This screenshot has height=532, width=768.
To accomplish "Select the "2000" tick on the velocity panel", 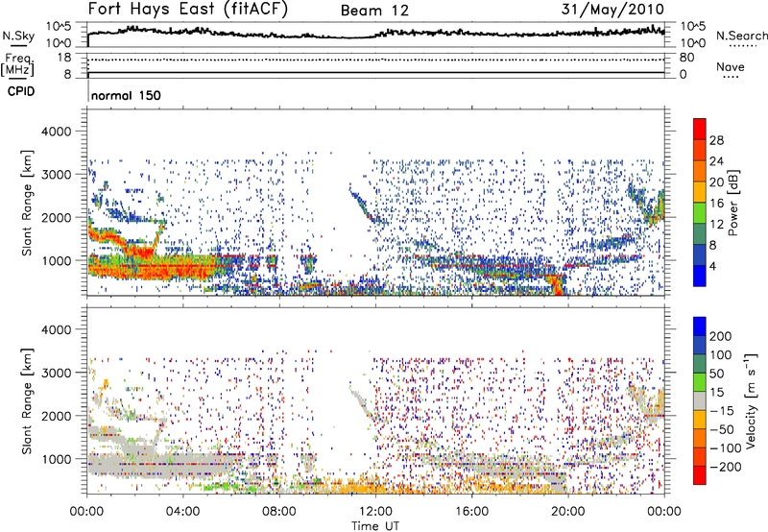I will click(57, 416).
